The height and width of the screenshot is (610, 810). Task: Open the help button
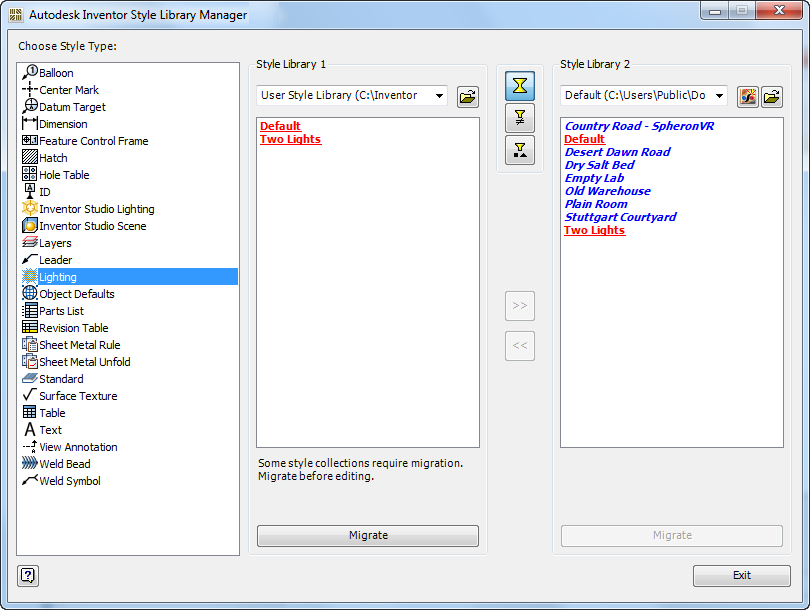pos(28,575)
